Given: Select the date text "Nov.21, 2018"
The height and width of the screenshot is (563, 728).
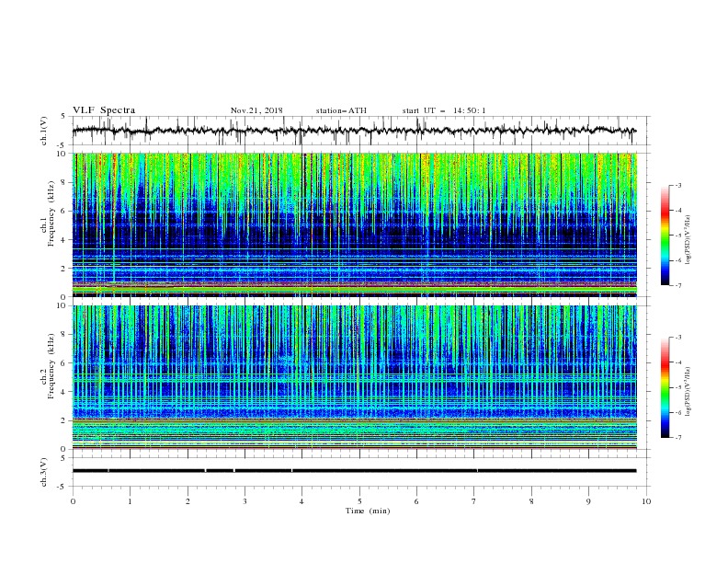Looking at the screenshot, I should coord(256,110).
